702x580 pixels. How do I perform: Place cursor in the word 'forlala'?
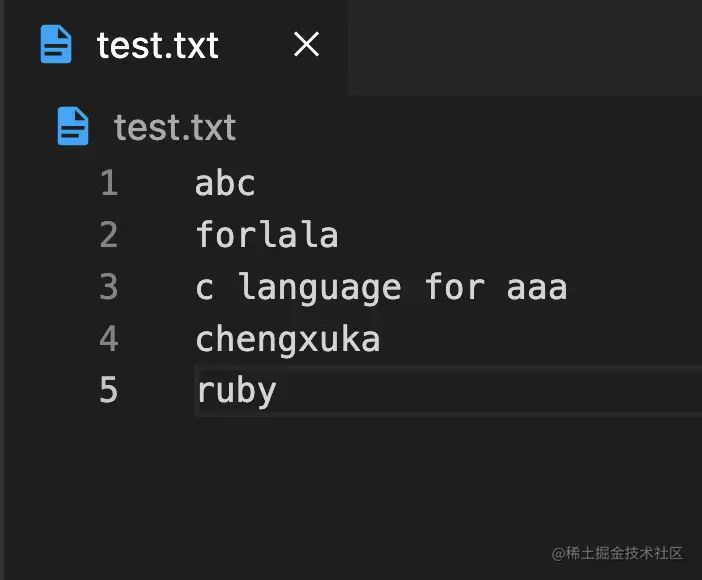tap(267, 234)
